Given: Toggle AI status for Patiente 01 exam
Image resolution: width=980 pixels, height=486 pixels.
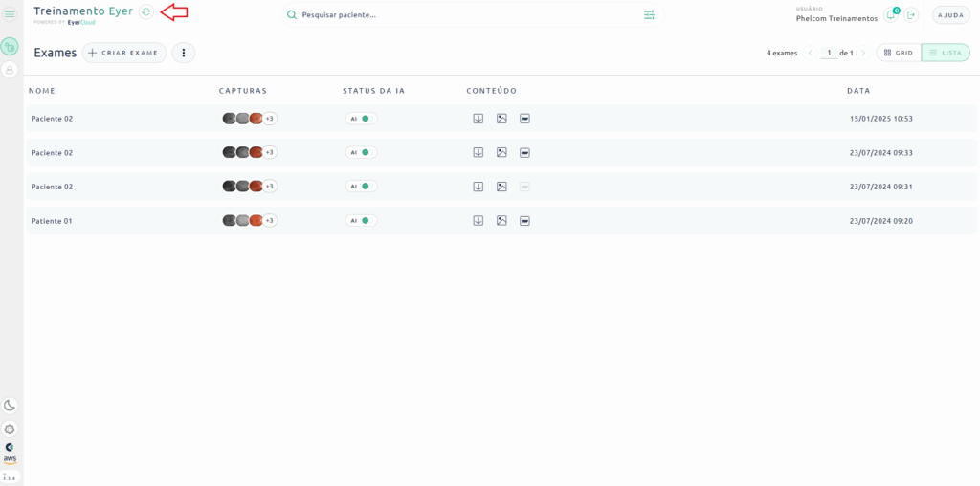Looking at the screenshot, I should click(x=361, y=221).
